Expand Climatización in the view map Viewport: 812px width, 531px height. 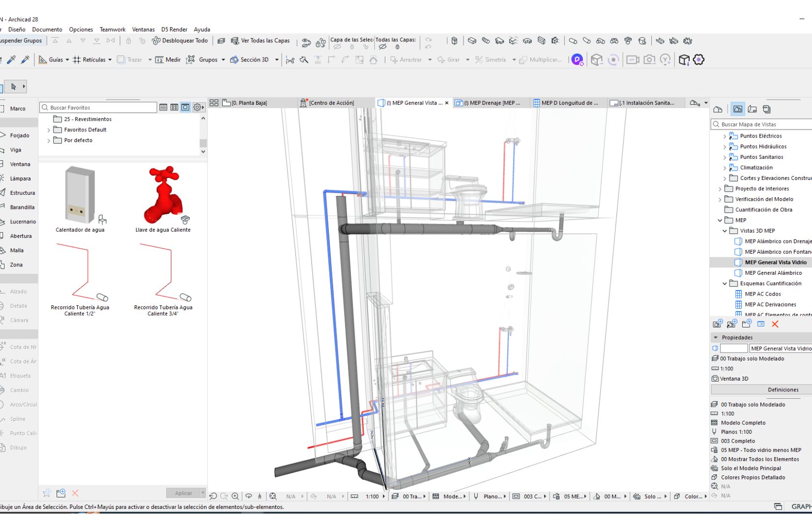pyautogui.click(x=725, y=167)
